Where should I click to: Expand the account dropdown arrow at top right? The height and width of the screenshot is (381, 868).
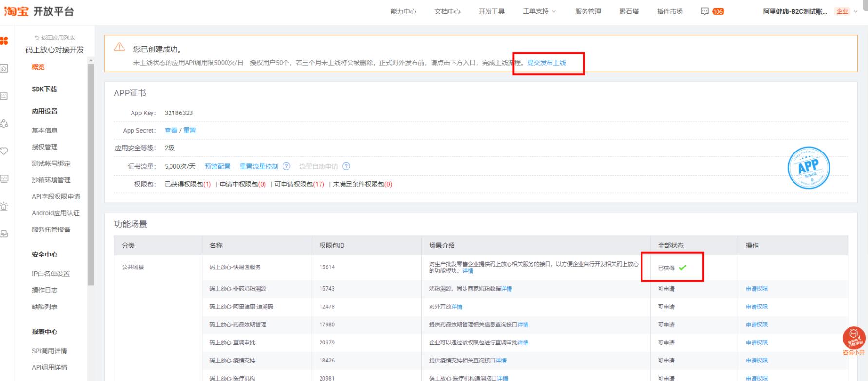(x=856, y=11)
